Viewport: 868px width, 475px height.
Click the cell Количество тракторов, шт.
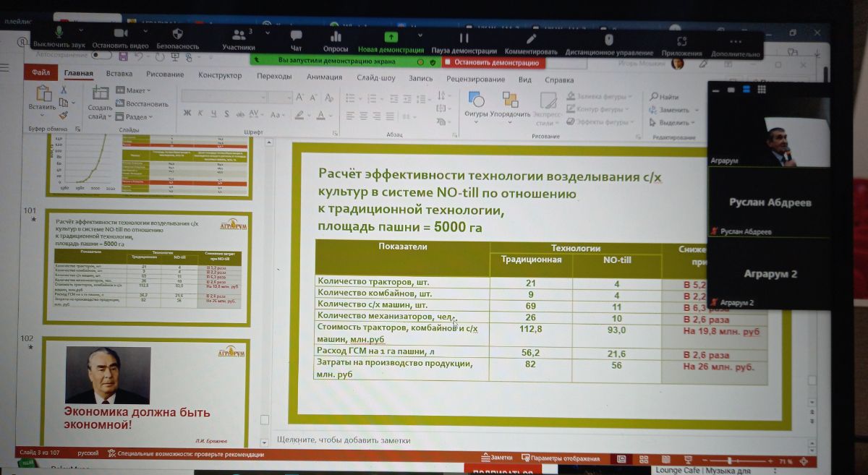pyautogui.click(x=401, y=282)
